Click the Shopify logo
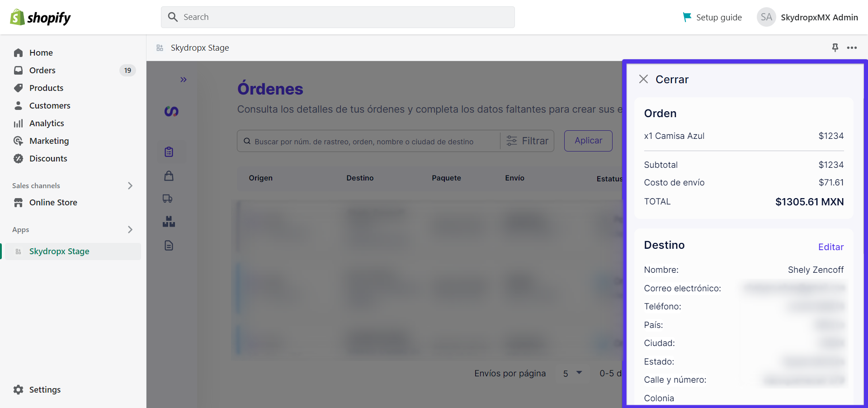The width and height of the screenshot is (868, 408). tap(40, 17)
